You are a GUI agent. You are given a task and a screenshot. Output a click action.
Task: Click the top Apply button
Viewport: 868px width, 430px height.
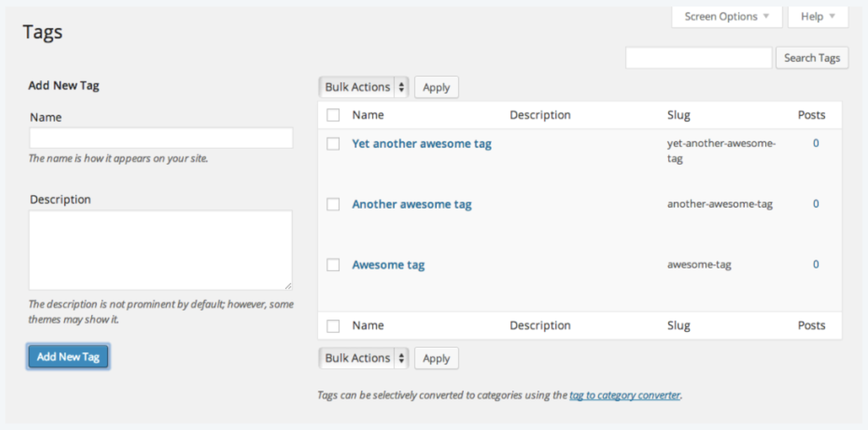coord(437,87)
